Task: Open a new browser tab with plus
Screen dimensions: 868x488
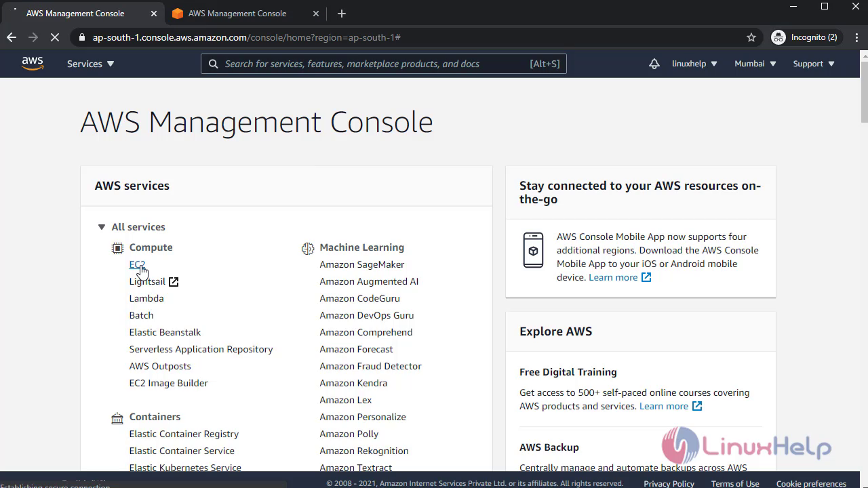Action: pyautogui.click(x=342, y=14)
